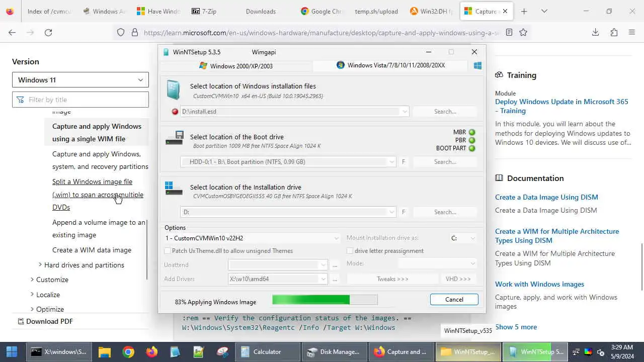
Task: Bookmark this page with the star
Action: coord(523,32)
